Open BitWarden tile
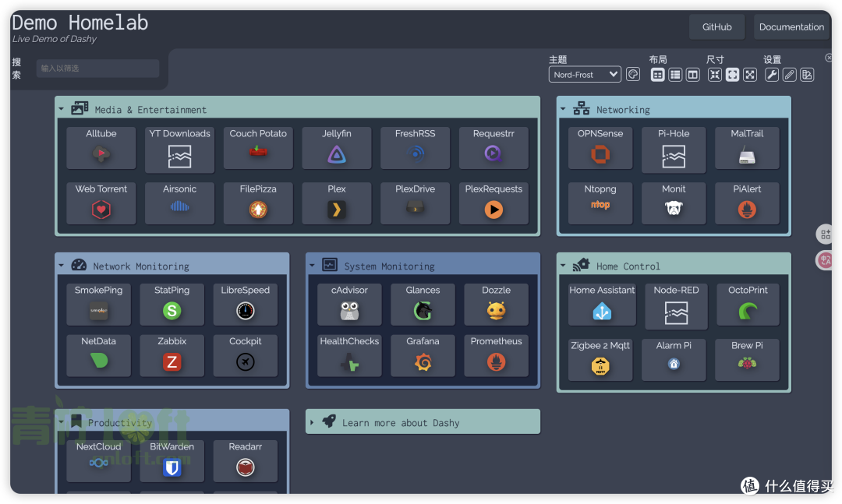This screenshot has width=842, height=504. click(172, 461)
